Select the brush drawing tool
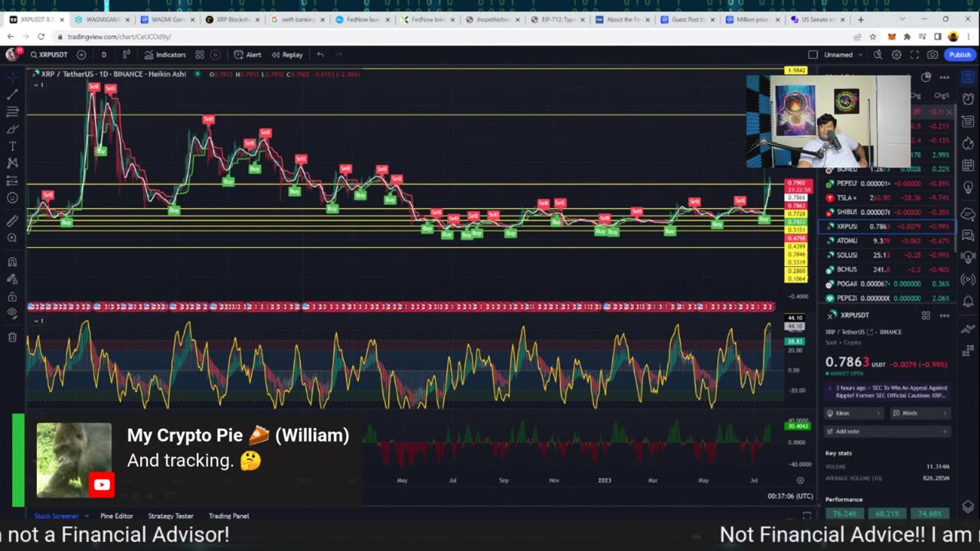The image size is (980, 551). click(12, 129)
